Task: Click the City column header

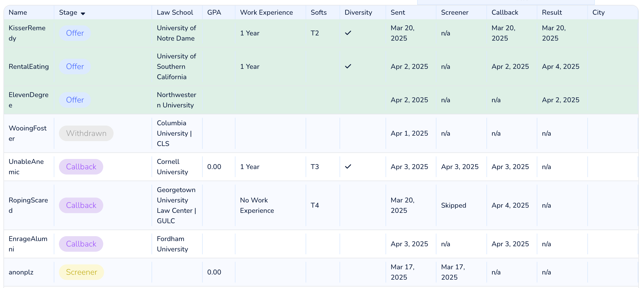Action: [x=599, y=12]
